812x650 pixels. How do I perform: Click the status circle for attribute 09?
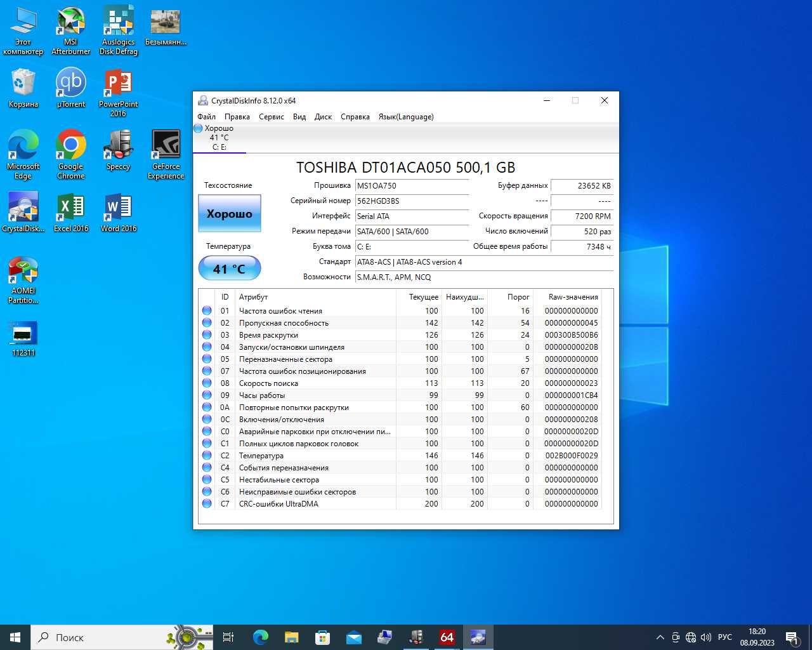[x=207, y=395]
